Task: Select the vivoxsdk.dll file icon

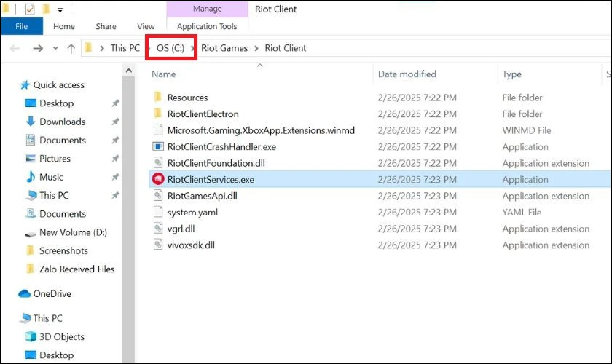Action: (x=157, y=245)
